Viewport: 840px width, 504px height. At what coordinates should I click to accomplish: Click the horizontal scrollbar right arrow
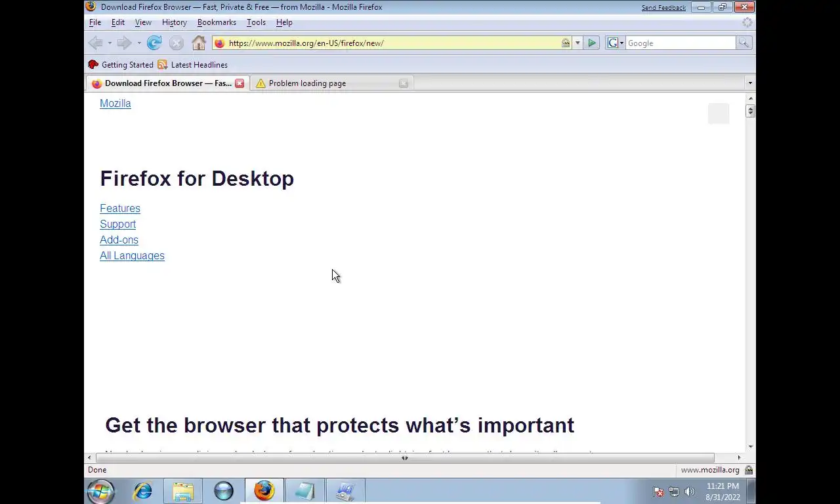[x=739, y=458]
